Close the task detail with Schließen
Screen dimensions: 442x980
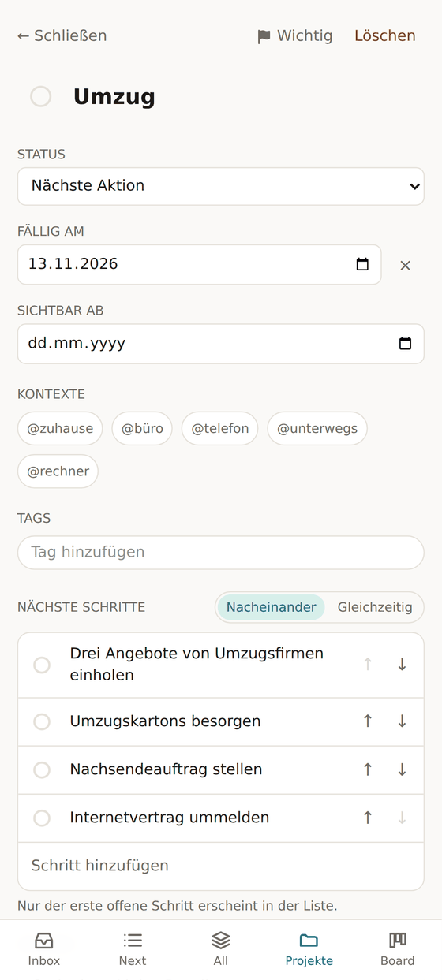pos(62,35)
